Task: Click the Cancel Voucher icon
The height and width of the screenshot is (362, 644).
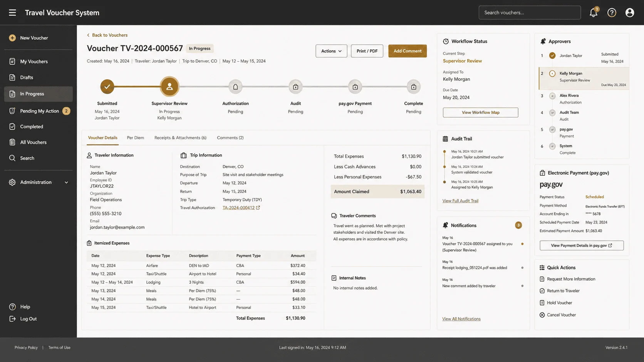Action: [x=542, y=315]
